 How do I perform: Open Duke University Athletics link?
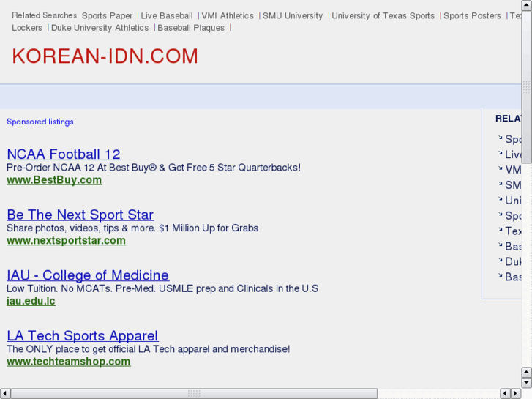coord(100,28)
